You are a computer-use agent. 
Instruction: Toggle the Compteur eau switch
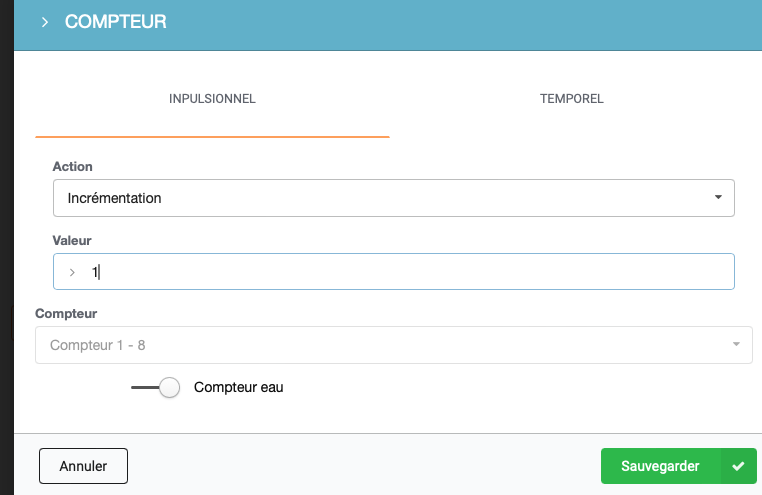[x=156, y=387]
